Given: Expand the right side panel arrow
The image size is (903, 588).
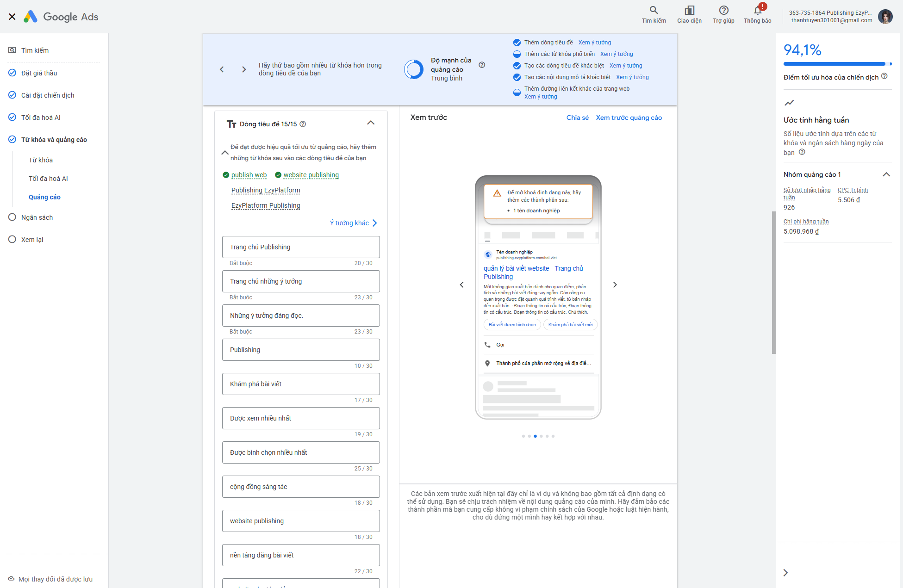Looking at the screenshot, I should 785,573.
